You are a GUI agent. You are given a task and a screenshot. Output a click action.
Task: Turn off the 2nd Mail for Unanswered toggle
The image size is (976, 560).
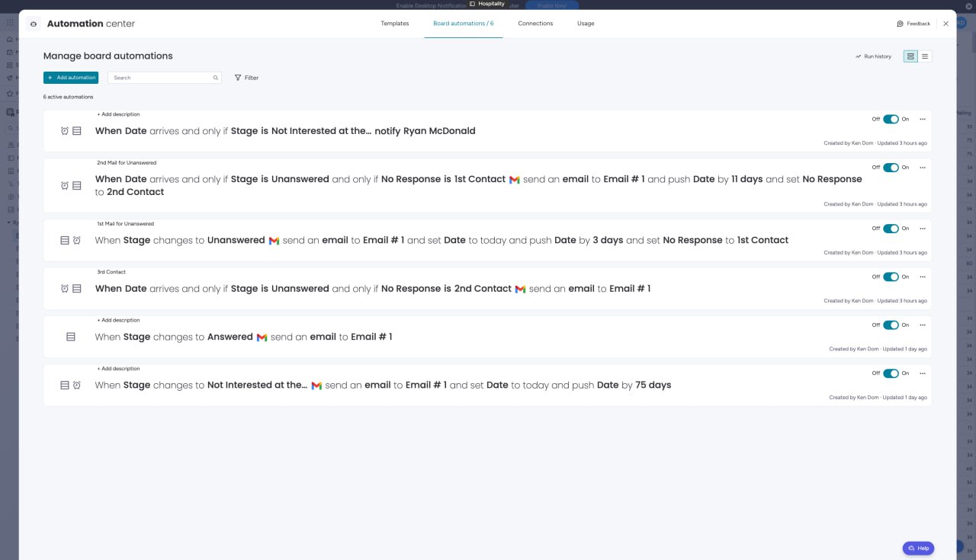[x=891, y=168]
